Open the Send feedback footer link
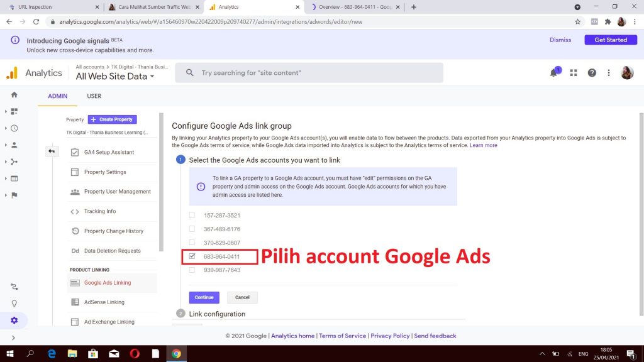644x362 pixels. tap(435, 336)
